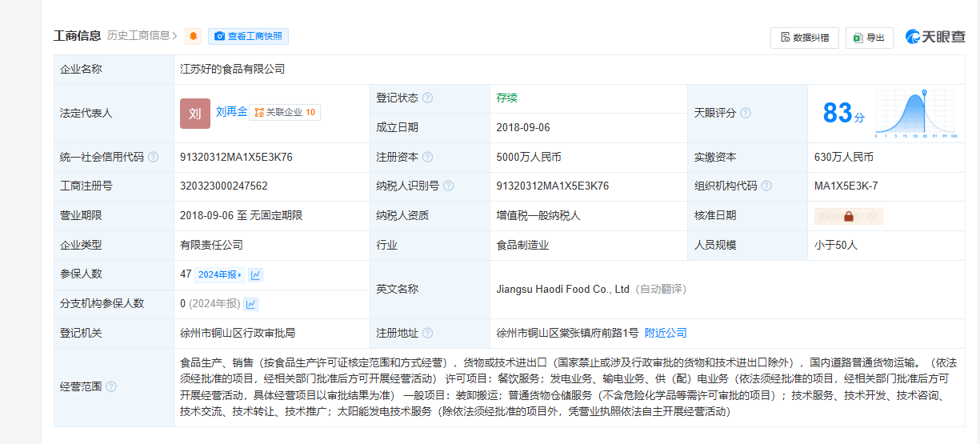Viewport: 980px width, 444px height.
Task: Select 食品制造业 industry text
Action: click(x=522, y=246)
